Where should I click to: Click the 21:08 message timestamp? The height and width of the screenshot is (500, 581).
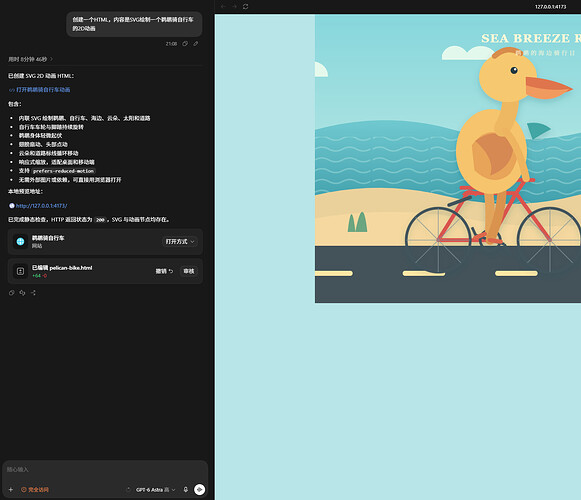(171, 44)
